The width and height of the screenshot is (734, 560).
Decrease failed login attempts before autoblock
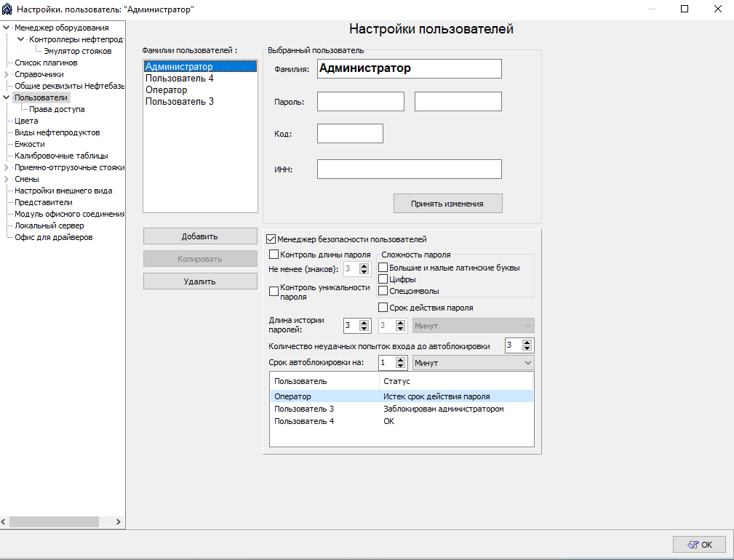(527, 348)
